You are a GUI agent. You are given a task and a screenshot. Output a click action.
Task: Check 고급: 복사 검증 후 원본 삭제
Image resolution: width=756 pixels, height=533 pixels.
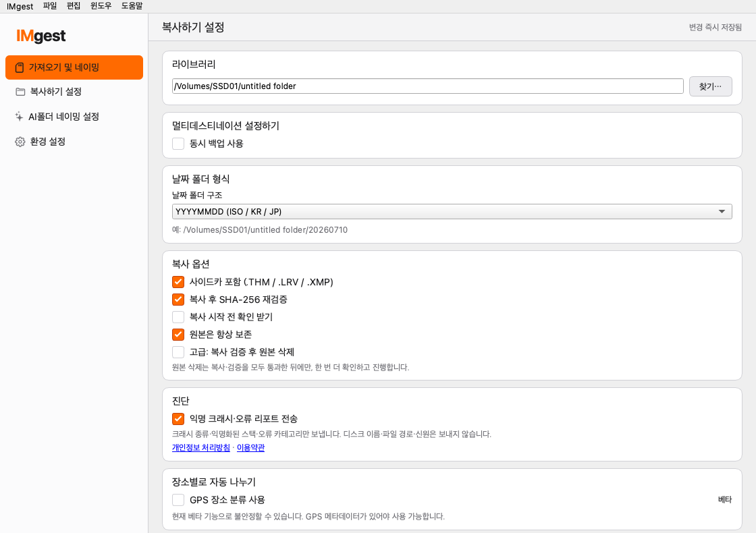(x=178, y=352)
